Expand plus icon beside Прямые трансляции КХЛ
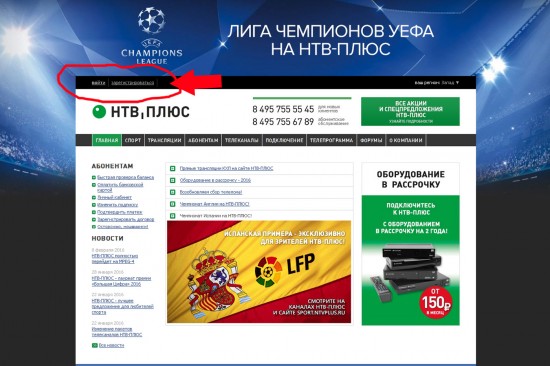Image resolution: width=550 pixels, height=366 pixels. [x=173, y=169]
